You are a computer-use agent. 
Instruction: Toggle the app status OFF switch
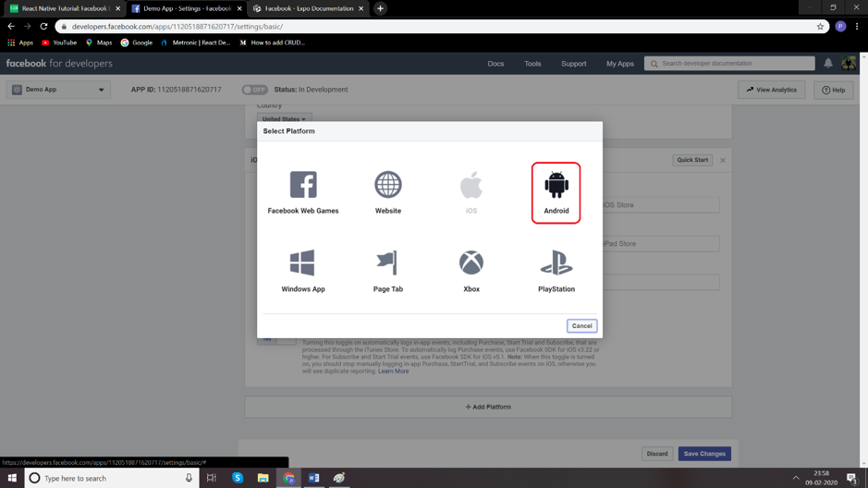click(254, 90)
